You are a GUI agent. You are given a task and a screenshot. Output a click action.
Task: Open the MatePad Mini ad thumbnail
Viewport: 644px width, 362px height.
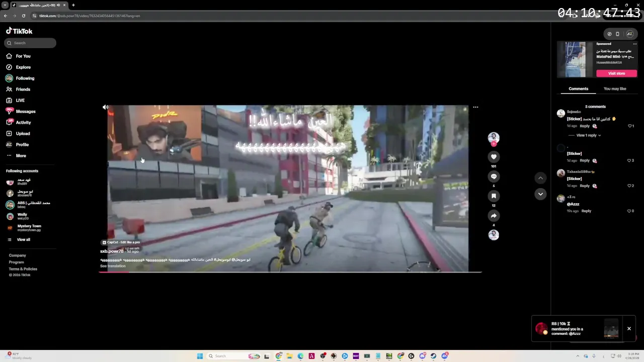tap(575, 59)
